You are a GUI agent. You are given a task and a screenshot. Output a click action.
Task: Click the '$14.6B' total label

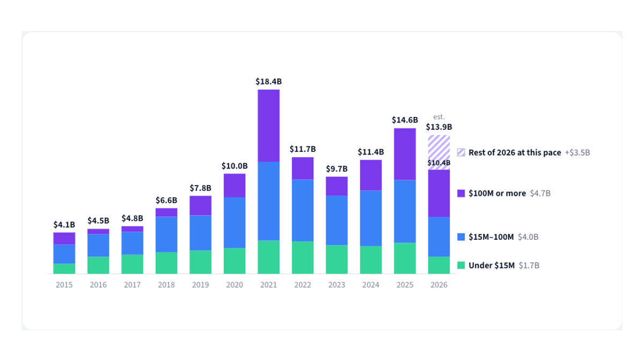pos(405,120)
